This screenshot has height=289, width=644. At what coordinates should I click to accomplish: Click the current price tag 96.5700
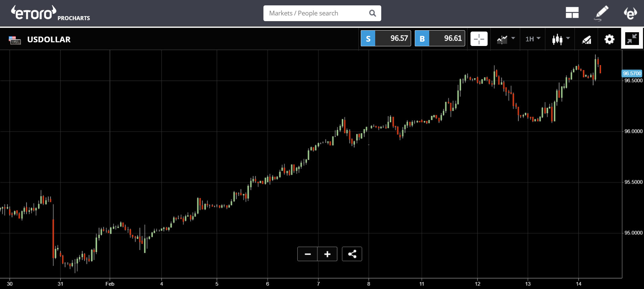pos(632,73)
